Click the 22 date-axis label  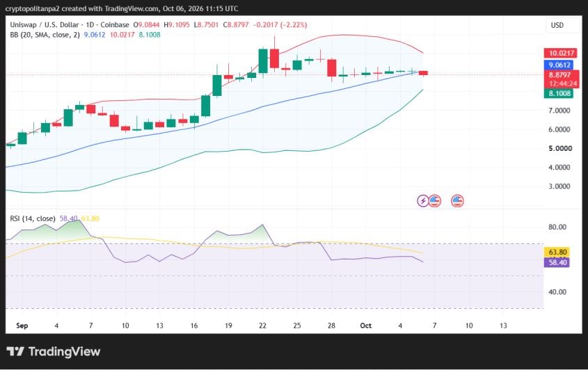point(262,325)
